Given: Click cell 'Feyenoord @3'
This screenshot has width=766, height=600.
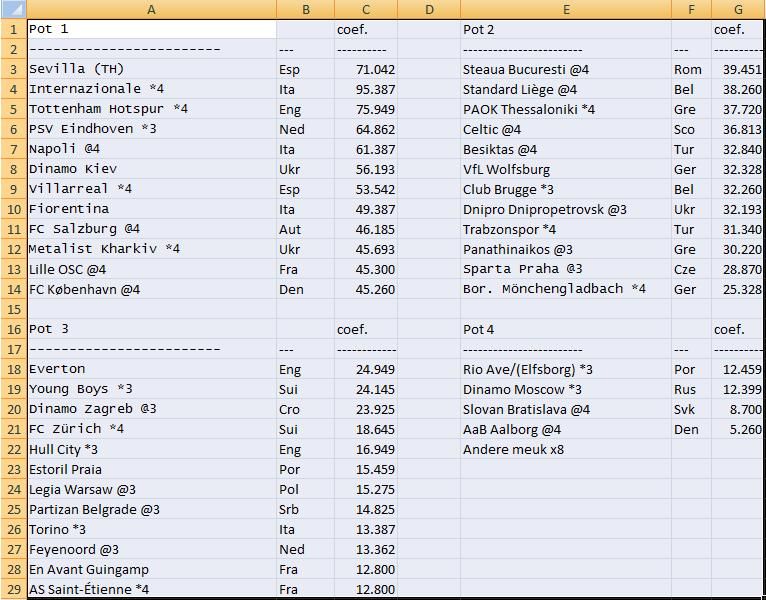Looking at the screenshot, I should [x=151, y=550].
